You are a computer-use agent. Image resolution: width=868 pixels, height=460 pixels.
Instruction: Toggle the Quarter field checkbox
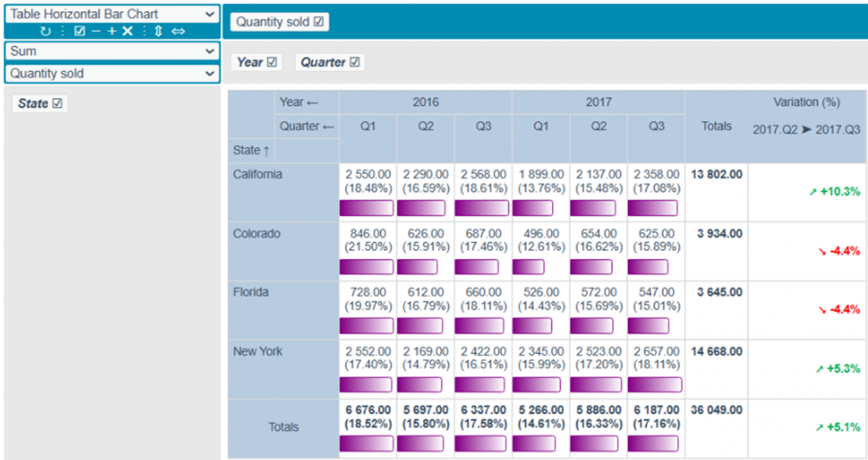[x=354, y=62]
